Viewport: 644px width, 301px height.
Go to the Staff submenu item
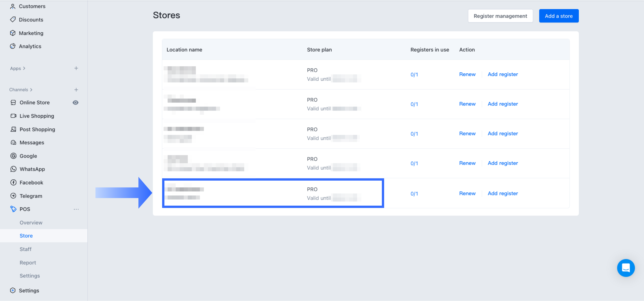coord(26,249)
